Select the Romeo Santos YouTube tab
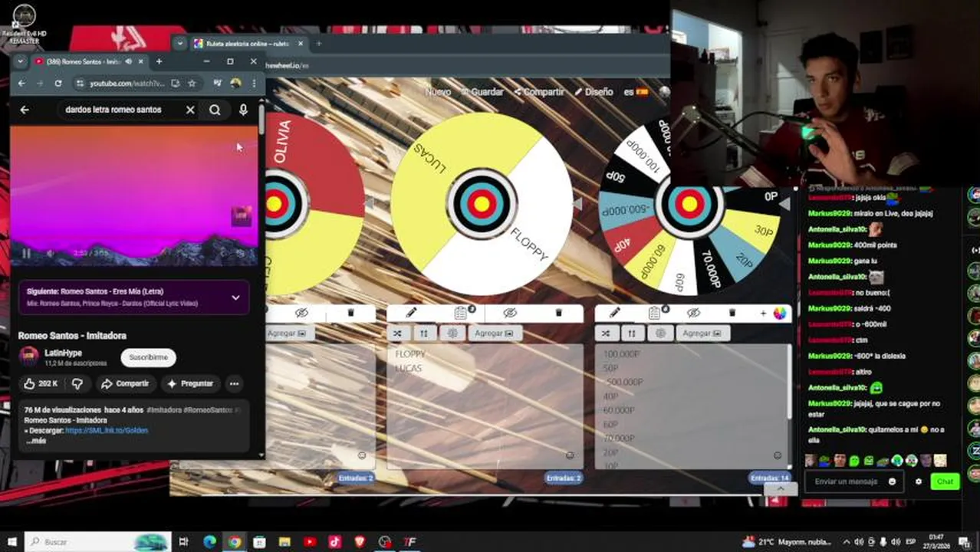This screenshot has height=552, width=980. tap(82, 61)
